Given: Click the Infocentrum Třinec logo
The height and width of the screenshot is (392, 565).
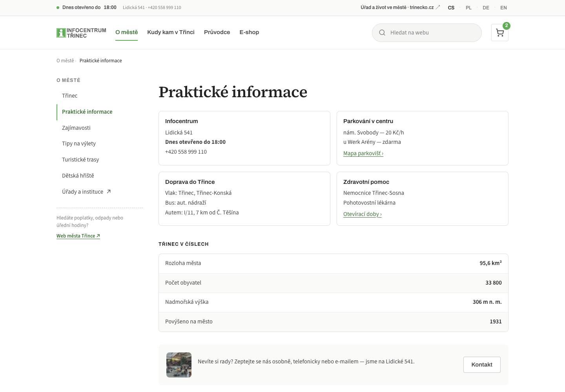Looking at the screenshot, I should click(x=81, y=33).
